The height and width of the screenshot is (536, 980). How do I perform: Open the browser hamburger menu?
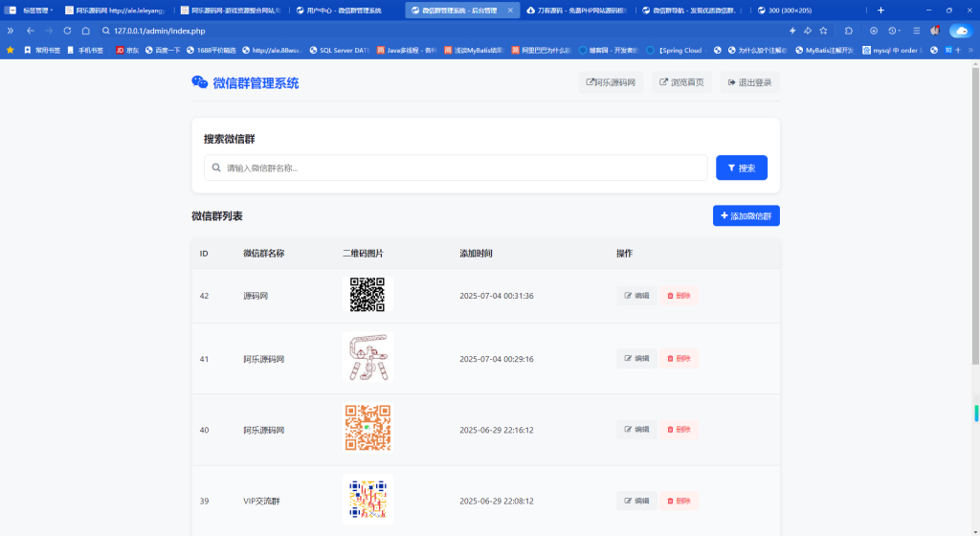(916, 31)
